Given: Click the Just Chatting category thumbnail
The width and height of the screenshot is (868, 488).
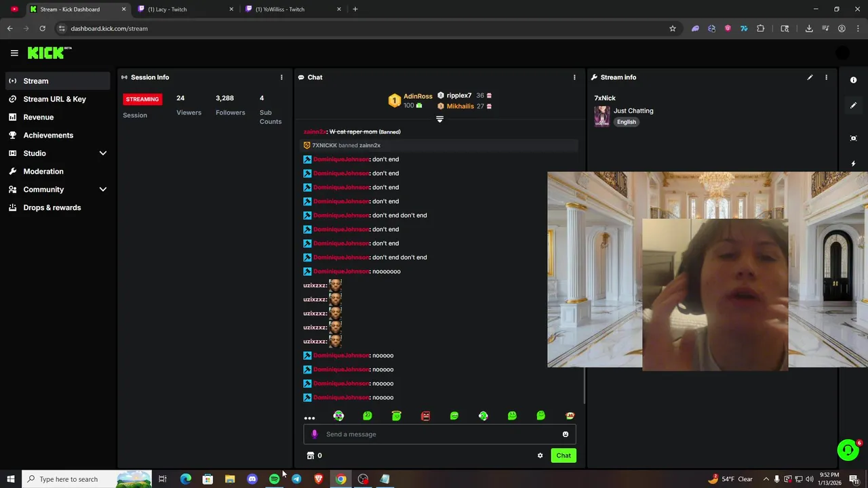Looking at the screenshot, I should tap(602, 116).
